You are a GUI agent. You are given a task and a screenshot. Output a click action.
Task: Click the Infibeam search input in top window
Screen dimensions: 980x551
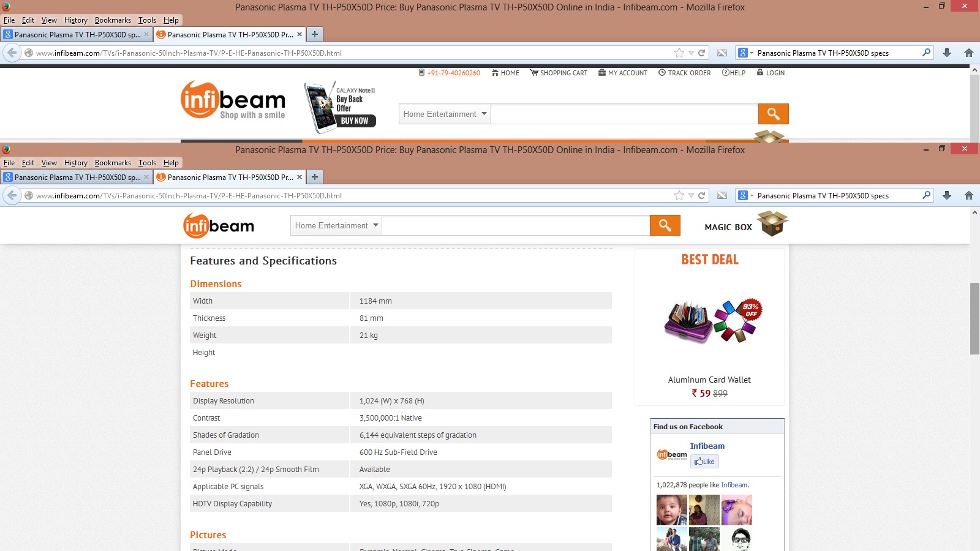coord(624,114)
